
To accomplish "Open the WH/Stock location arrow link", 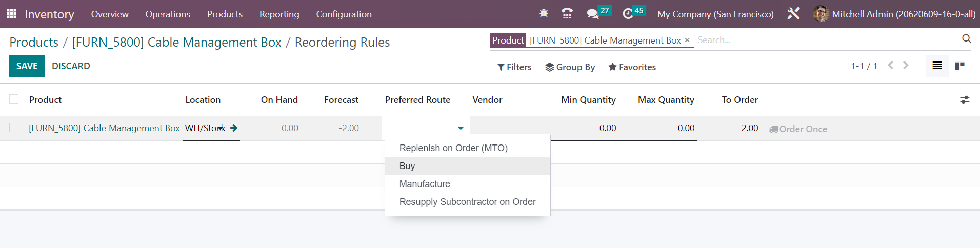I will [x=234, y=128].
